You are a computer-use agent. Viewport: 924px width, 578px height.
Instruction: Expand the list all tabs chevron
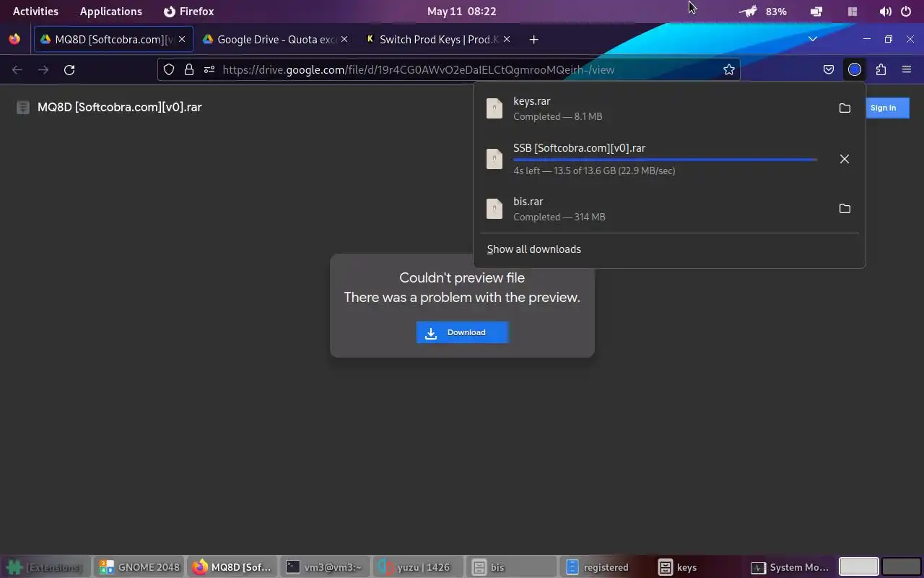tap(813, 39)
